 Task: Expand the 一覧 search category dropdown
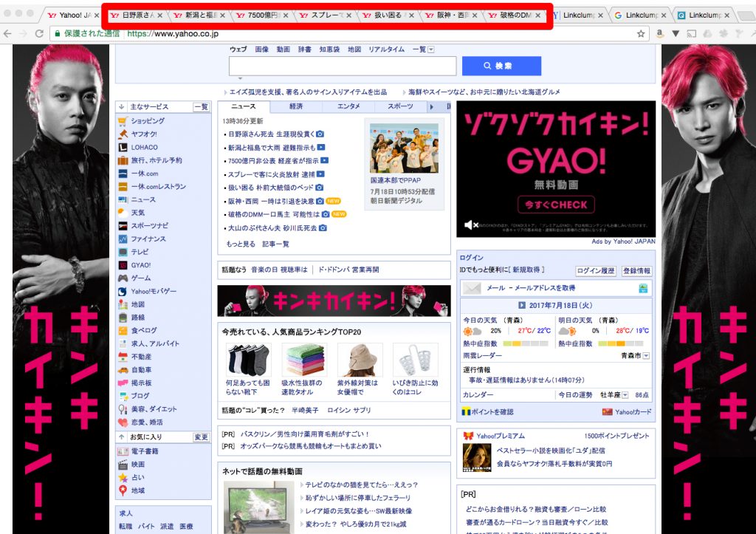[x=431, y=49]
